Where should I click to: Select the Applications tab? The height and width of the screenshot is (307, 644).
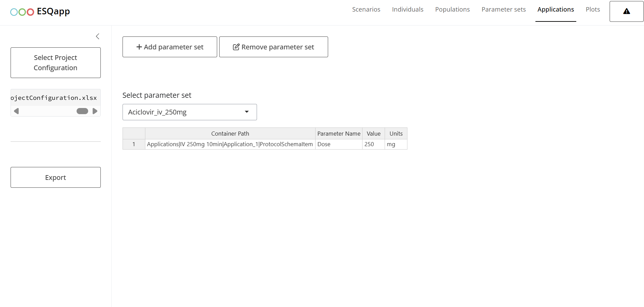click(x=556, y=10)
